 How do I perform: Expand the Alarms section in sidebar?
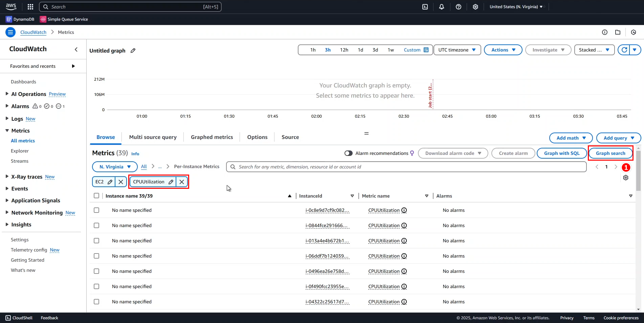(7, 106)
